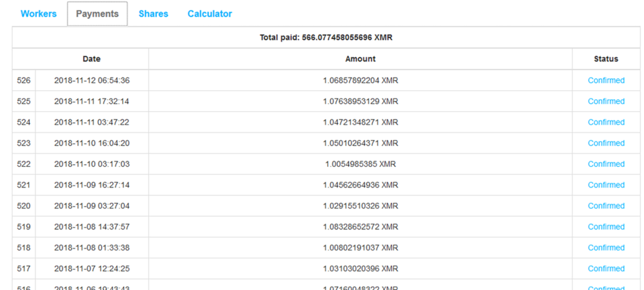Select the Payments tab
The width and height of the screenshot is (644, 290).
click(x=97, y=13)
